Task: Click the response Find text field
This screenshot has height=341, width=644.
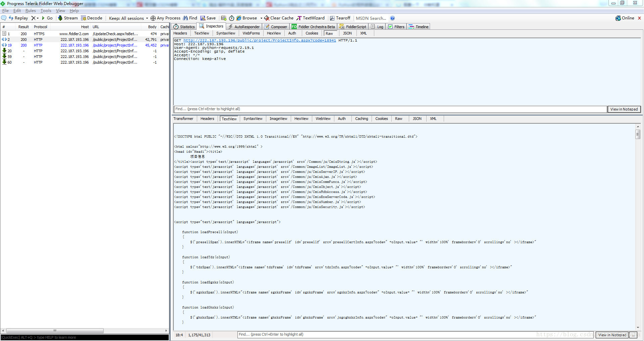Action: [x=416, y=335]
